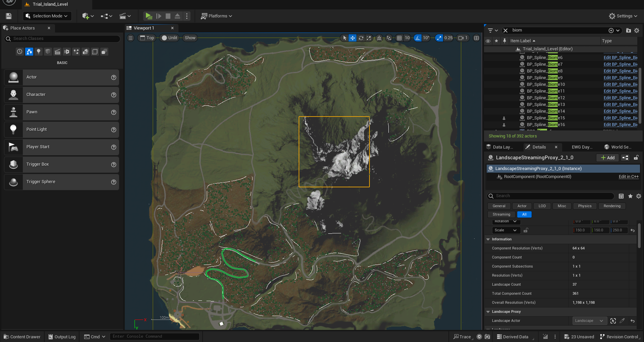The width and height of the screenshot is (644, 342).
Task: Click the Edit in C++ link
Action: [628, 177]
